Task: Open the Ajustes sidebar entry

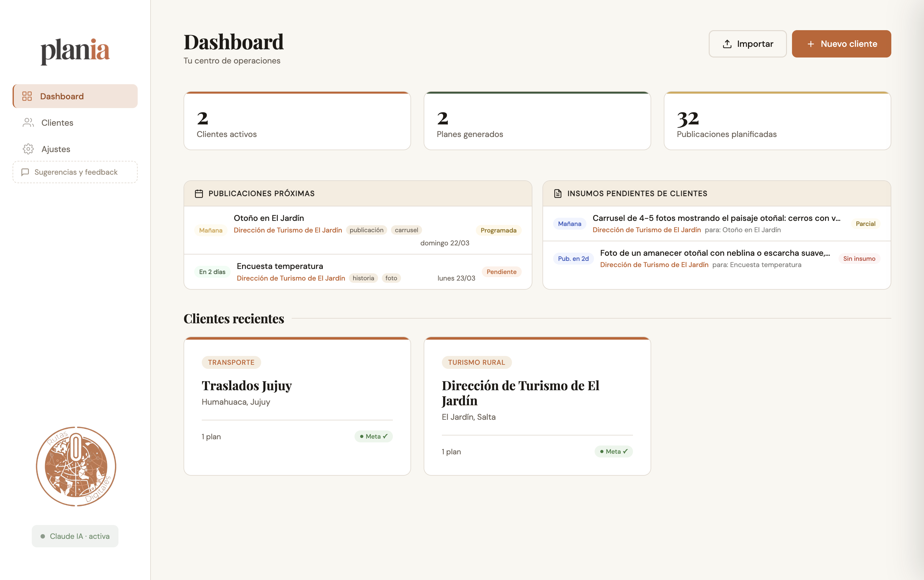Action: click(55, 149)
